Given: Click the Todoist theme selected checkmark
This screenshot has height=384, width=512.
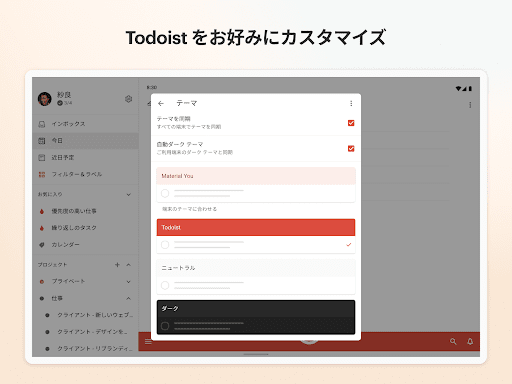Looking at the screenshot, I should (x=349, y=245).
